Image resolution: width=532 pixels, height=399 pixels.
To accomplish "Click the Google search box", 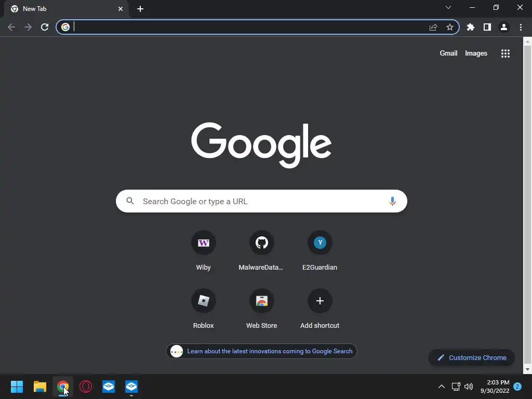I will (x=261, y=201).
